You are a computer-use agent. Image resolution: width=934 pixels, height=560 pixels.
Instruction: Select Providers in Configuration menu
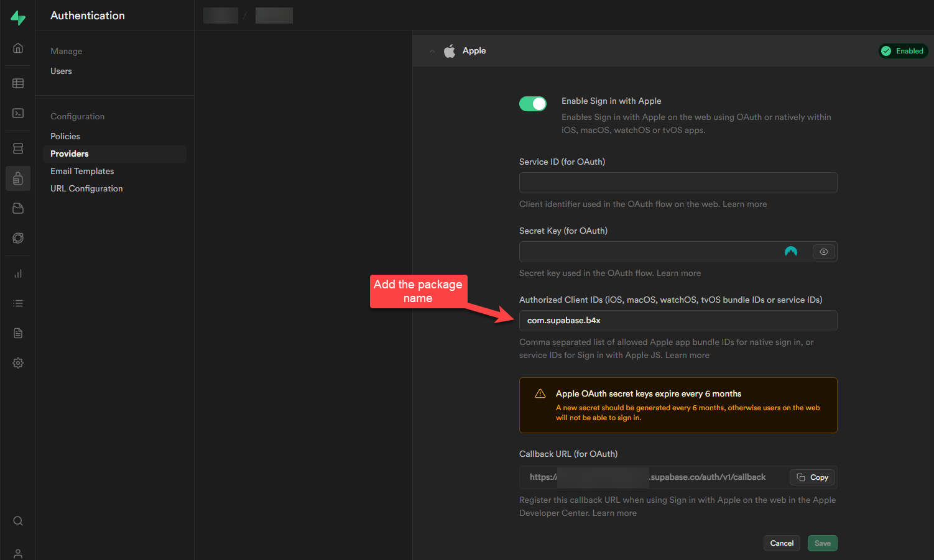click(114, 154)
